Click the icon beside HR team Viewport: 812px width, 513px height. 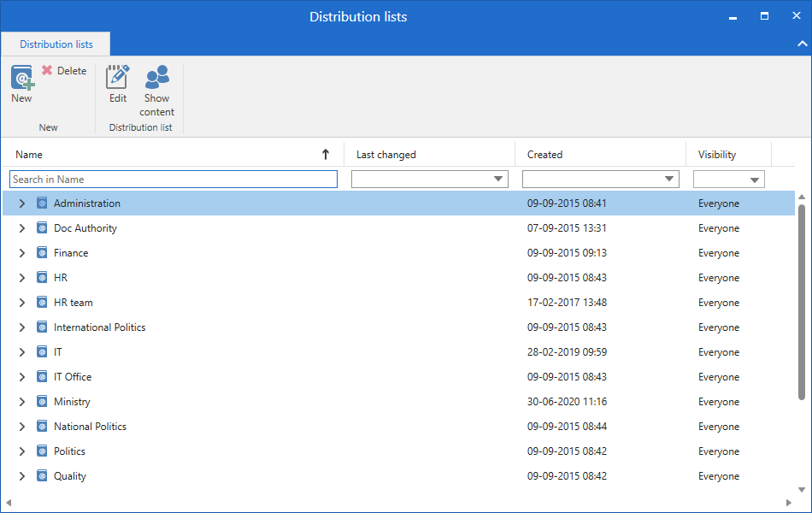point(43,302)
